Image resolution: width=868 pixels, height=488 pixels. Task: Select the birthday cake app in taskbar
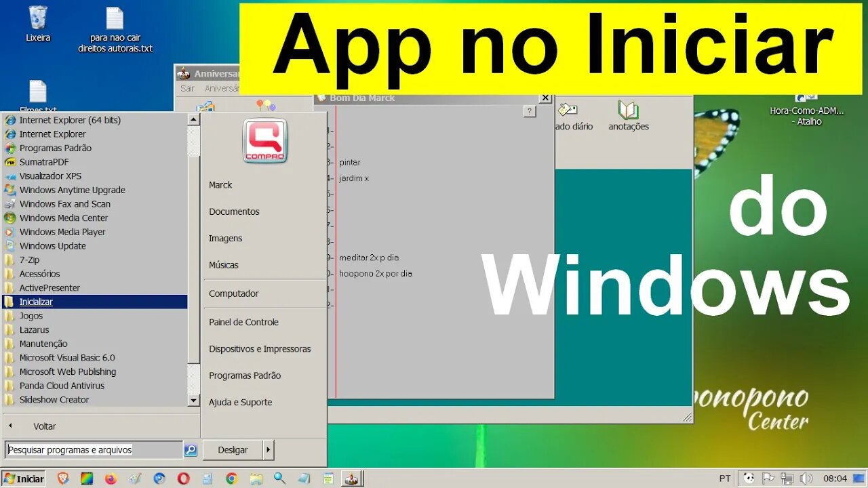[x=351, y=479]
